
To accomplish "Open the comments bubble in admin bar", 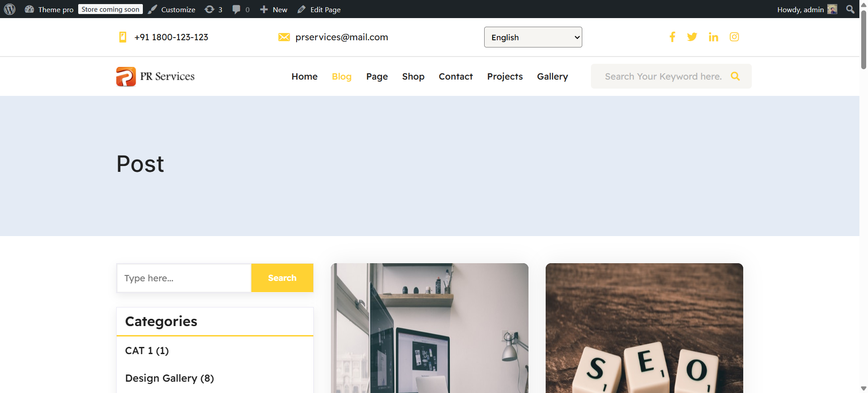I will click(241, 9).
